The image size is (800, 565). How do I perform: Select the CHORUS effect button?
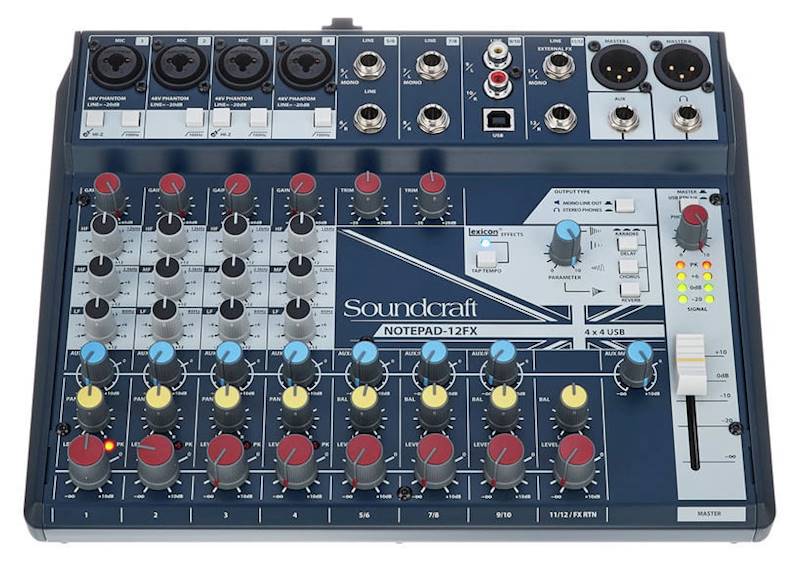pyautogui.click(x=629, y=267)
